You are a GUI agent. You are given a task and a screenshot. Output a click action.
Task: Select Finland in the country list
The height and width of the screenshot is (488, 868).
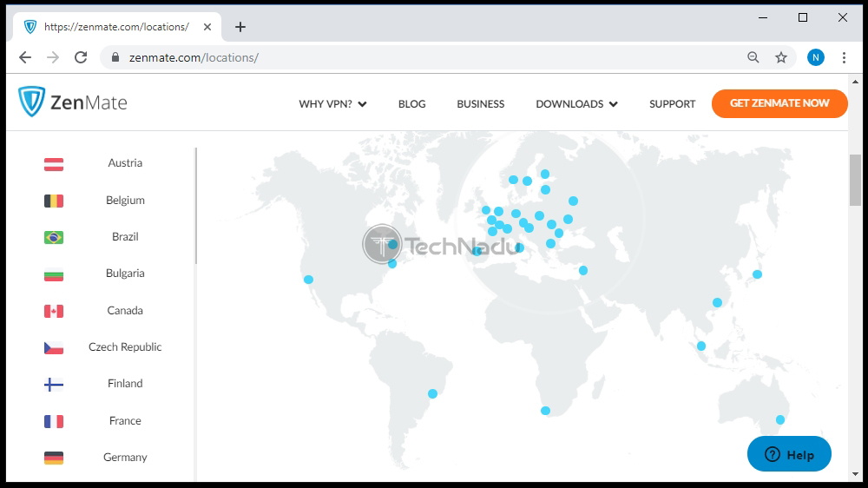125,383
